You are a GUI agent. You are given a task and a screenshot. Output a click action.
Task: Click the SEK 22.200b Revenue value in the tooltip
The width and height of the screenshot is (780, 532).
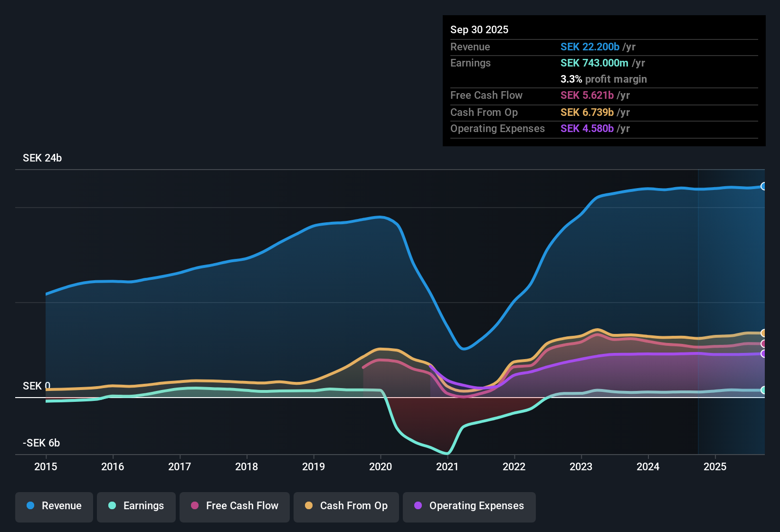(590, 47)
